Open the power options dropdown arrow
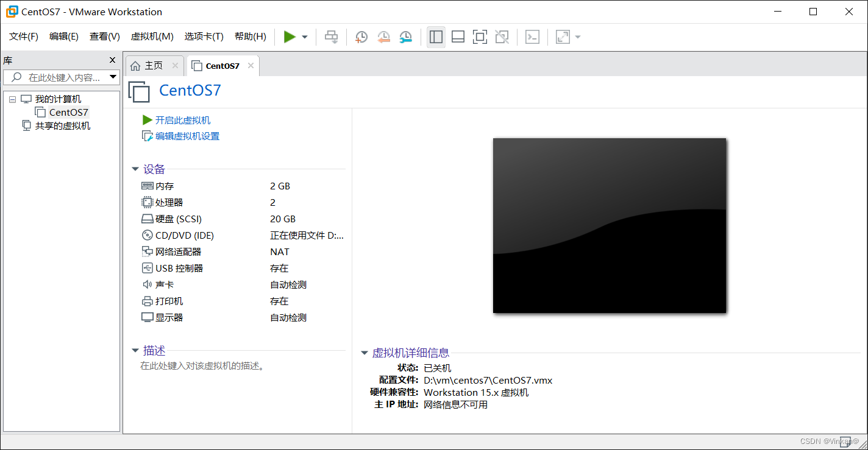Screen dimensions: 868x450 [x=304, y=37]
